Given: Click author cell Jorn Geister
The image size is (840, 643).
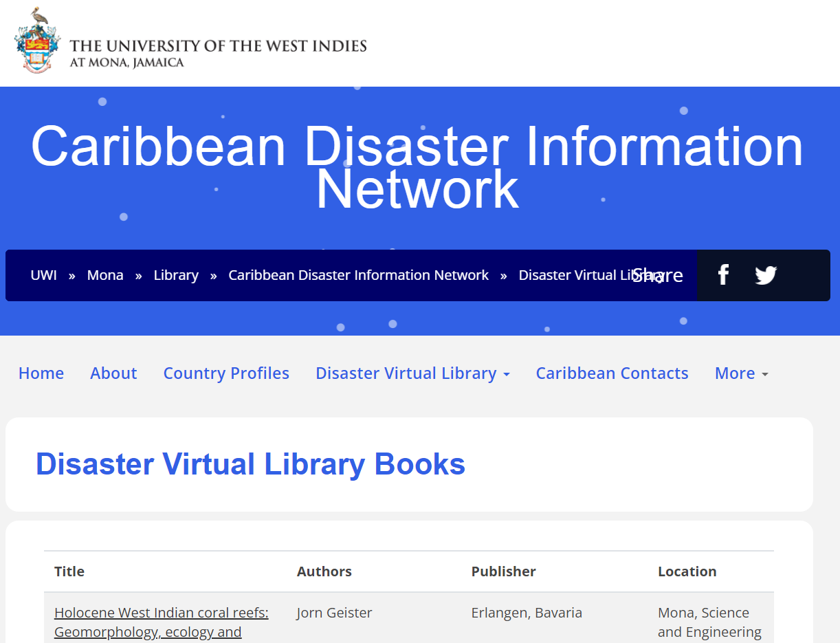Looking at the screenshot, I should pos(335,613).
